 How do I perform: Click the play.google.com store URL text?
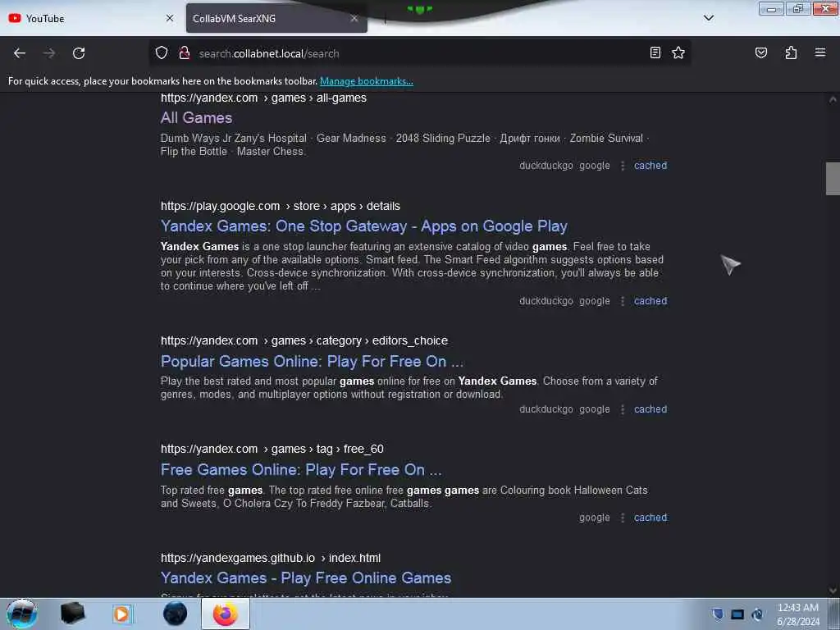click(281, 206)
